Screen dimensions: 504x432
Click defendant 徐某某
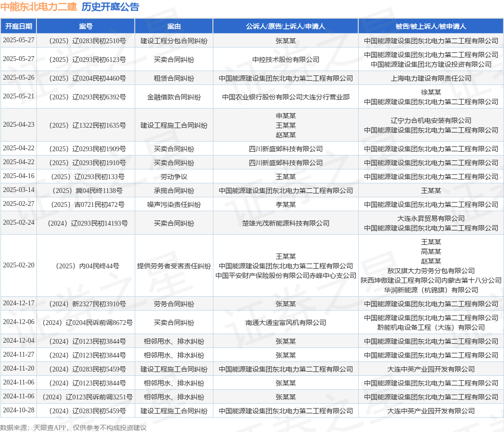[x=431, y=92]
